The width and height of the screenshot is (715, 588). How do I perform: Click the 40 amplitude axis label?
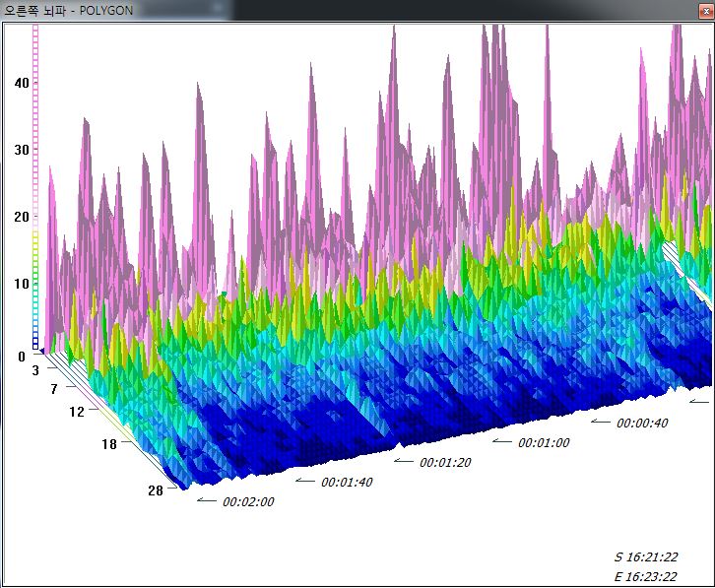pos(21,83)
